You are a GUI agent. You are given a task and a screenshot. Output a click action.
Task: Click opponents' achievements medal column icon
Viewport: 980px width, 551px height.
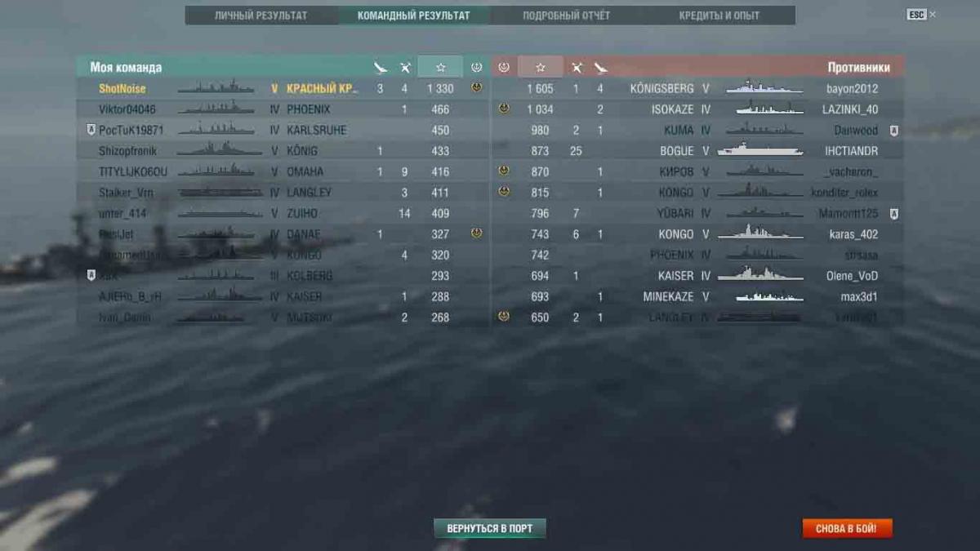(x=504, y=68)
